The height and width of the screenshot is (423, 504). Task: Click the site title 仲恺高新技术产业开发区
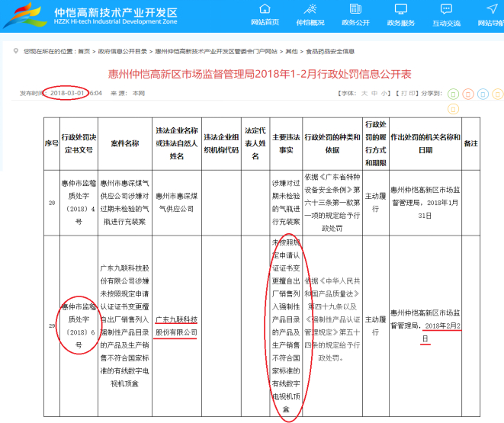(x=116, y=12)
